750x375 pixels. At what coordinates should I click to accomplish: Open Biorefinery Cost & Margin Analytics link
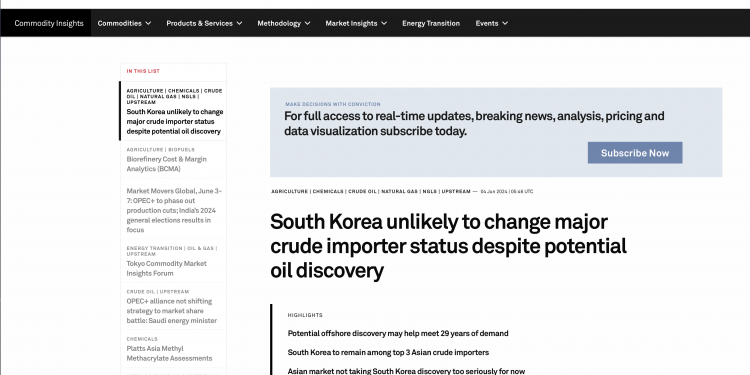(x=166, y=164)
